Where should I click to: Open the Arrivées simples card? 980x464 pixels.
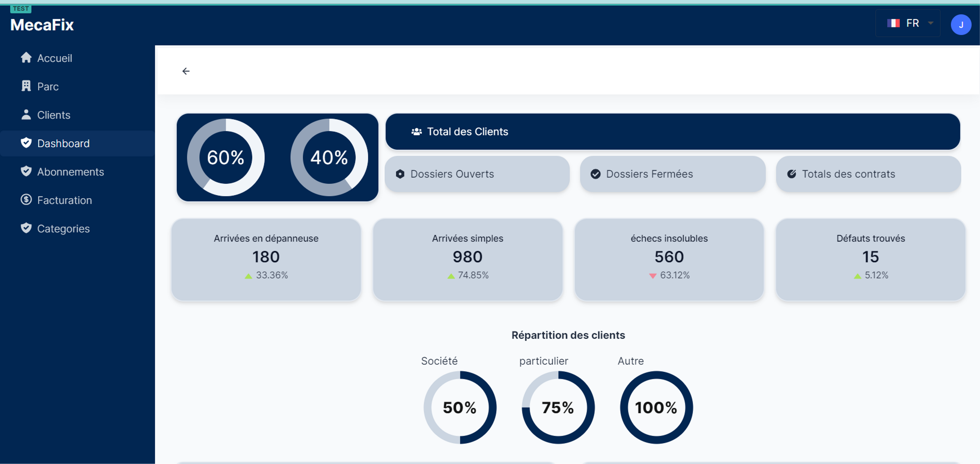tap(468, 260)
